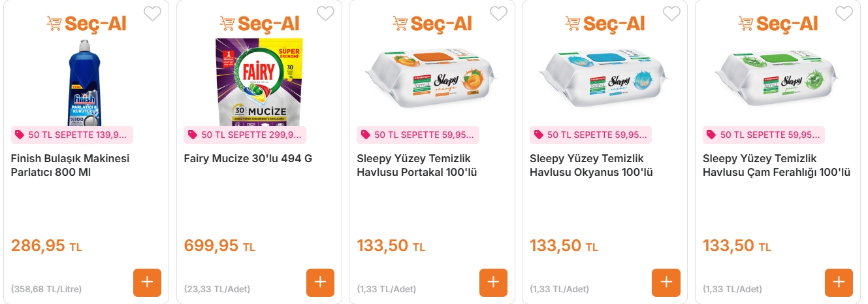Favorite the Fairy Mucize product
Viewport: 868px width, 304px height.
pyautogui.click(x=325, y=13)
